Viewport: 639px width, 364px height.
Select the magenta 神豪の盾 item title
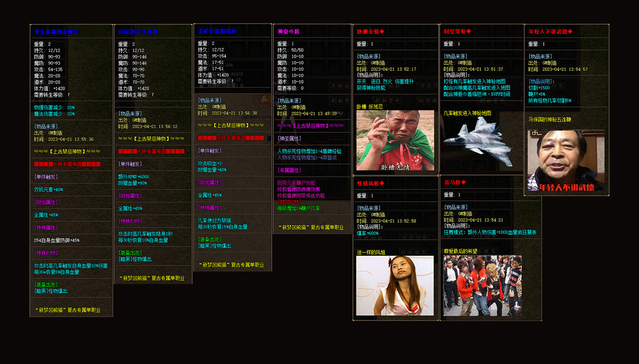point(288,32)
